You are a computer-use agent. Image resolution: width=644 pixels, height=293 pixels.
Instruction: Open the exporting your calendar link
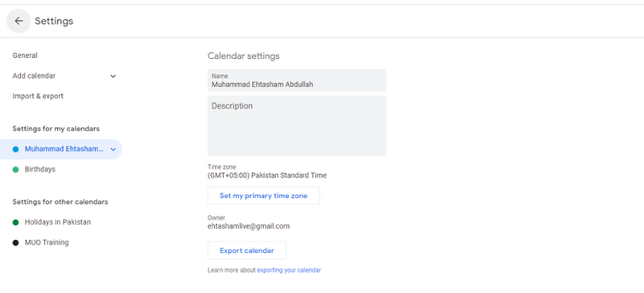(289, 270)
